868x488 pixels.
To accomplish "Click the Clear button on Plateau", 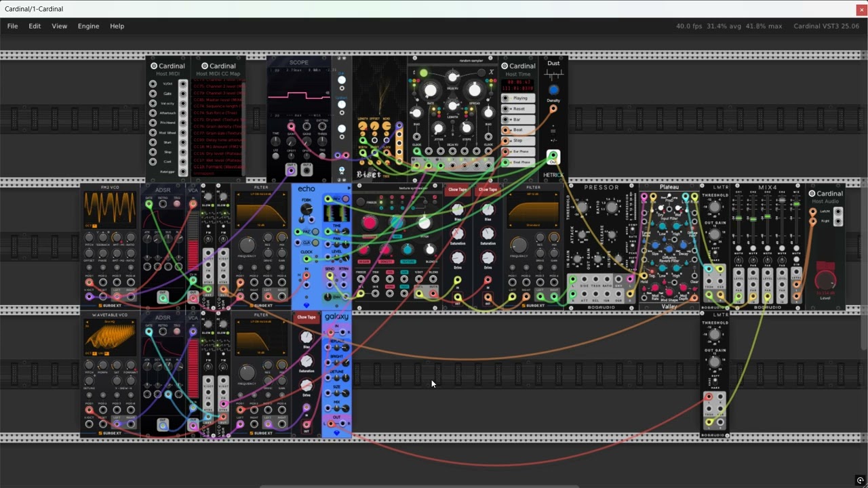I will point(694,267).
